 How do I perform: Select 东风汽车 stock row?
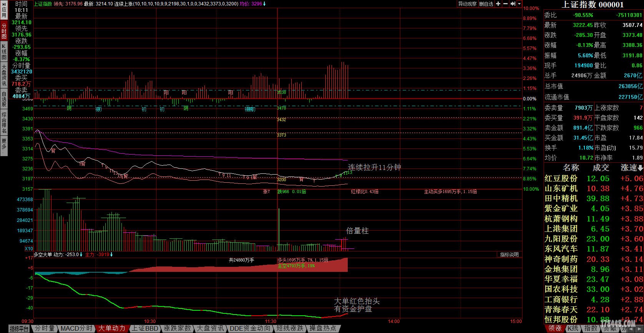(x=594, y=249)
